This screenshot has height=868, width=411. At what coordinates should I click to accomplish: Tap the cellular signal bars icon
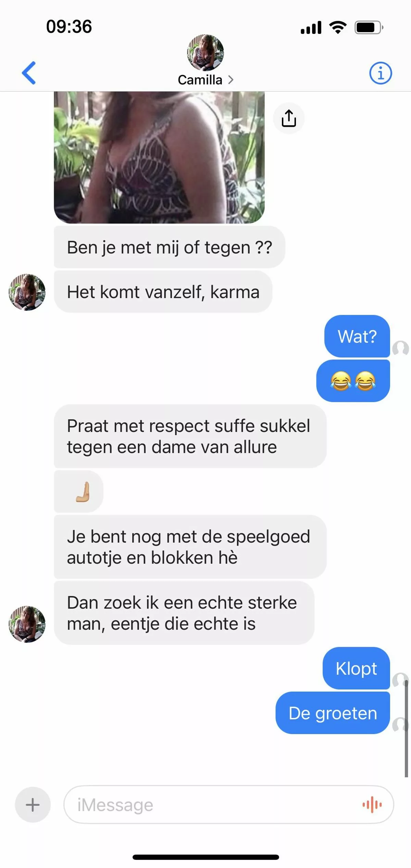pos(311,27)
